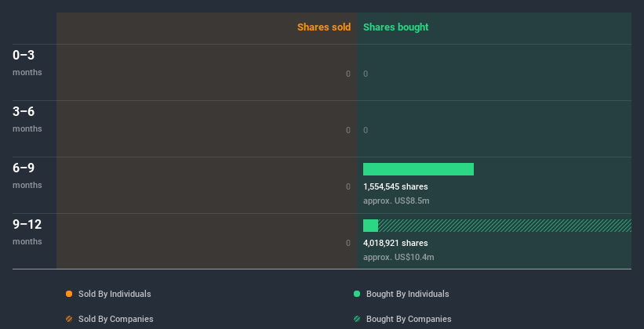Viewport: 644px width, 329px height.
Task: Click the solid green segment in 9–12 months
Action: (x=370, y=226)
